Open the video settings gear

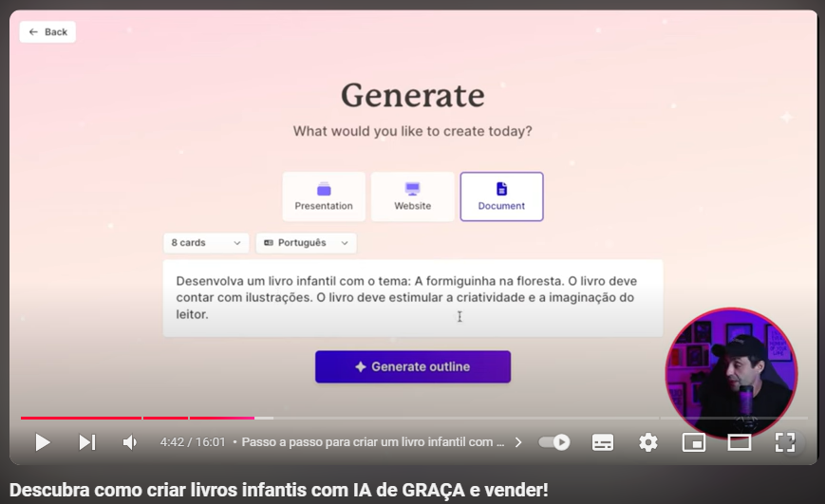[648, 442]
